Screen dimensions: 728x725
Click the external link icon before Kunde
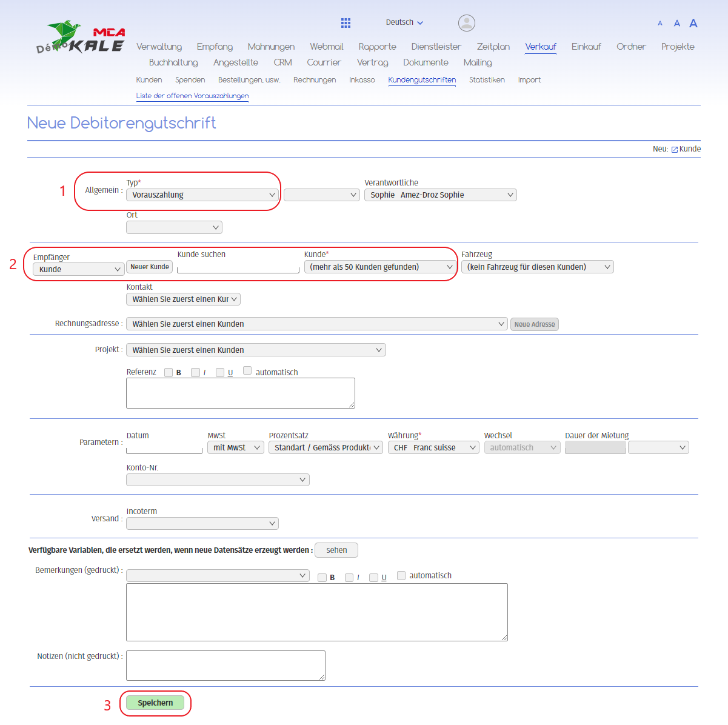pos(675,149)
